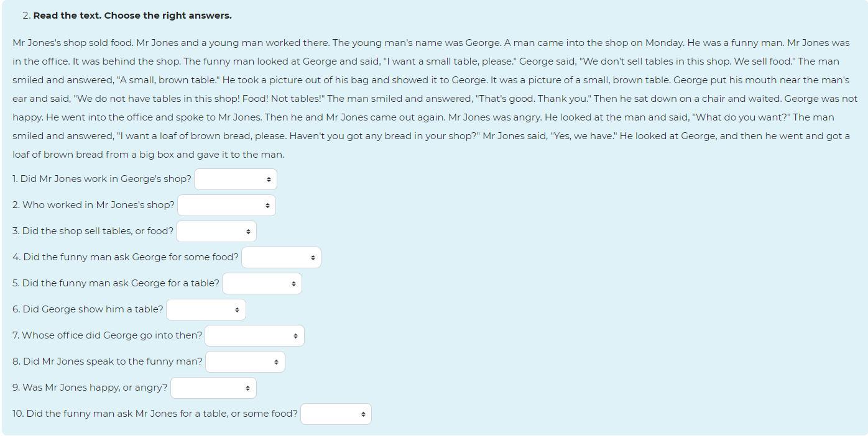Click the arrow icon in question 4 dropdown
Viewport: 868px width, 436px height.
pos(313,257)
